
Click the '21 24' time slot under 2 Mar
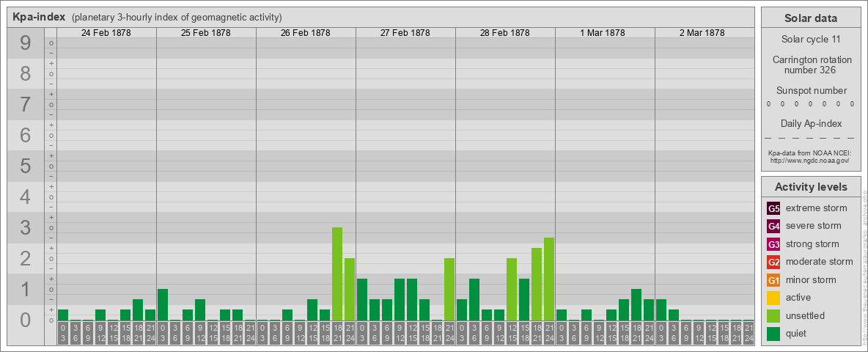(x=749, y=333)
